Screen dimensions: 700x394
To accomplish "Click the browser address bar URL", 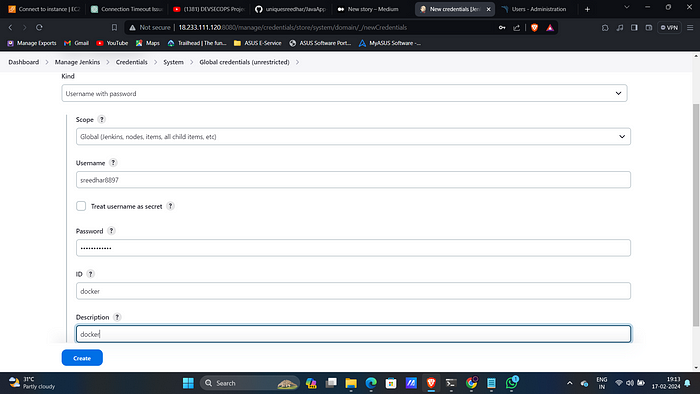I will (x=292, y=28).
